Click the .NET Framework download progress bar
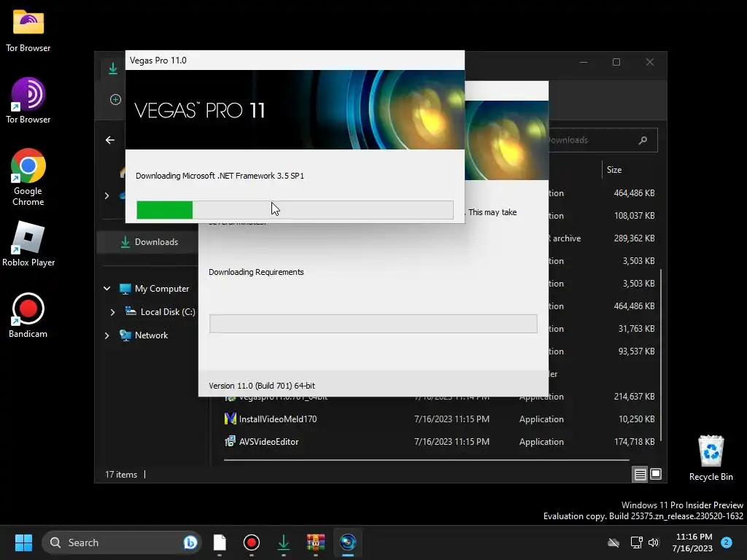This screenshot has width=747, height=560. pyautogui.click(x=295, y=210)
